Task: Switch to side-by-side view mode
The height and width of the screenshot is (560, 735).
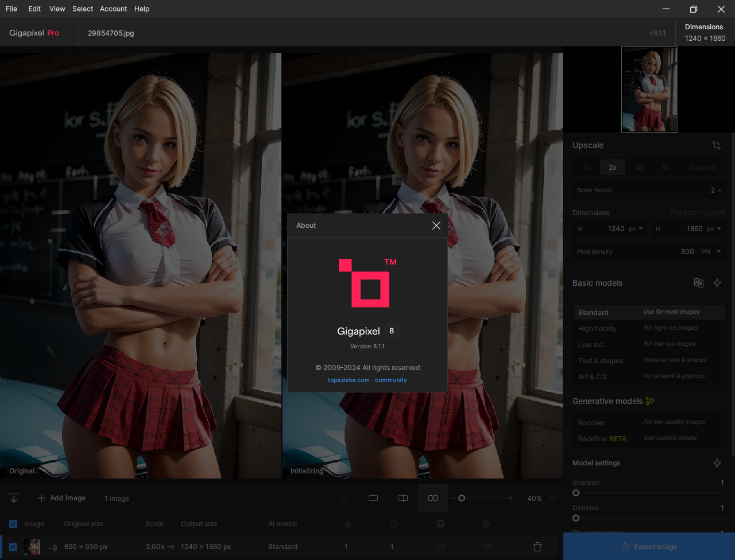Action: [x=433, y=498]
